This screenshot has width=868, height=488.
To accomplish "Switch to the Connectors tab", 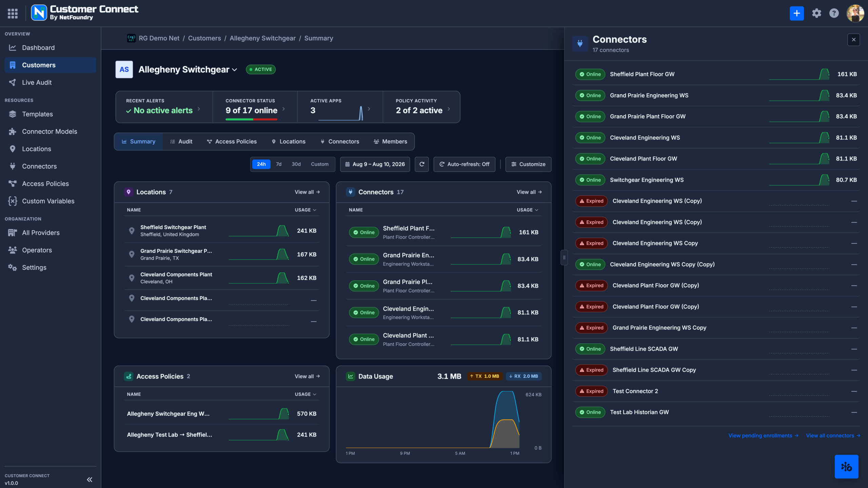I will (340, 142).
